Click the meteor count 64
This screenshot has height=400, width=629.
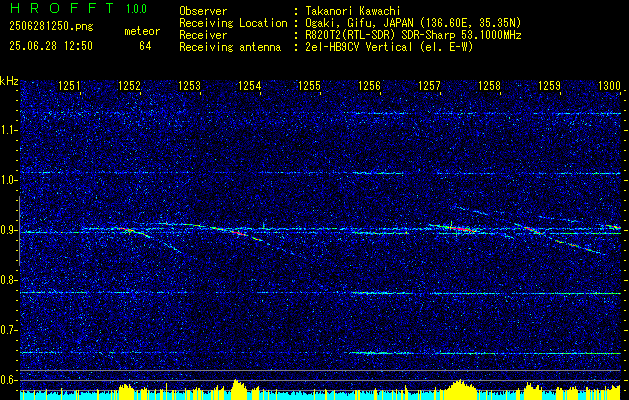(x=145, y=46)
